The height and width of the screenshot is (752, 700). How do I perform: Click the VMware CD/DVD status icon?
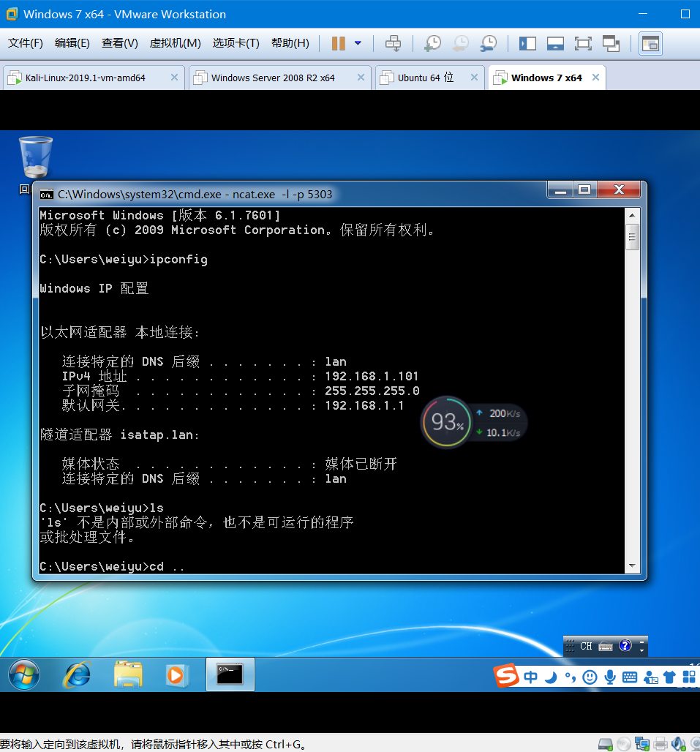coord(624,744)
